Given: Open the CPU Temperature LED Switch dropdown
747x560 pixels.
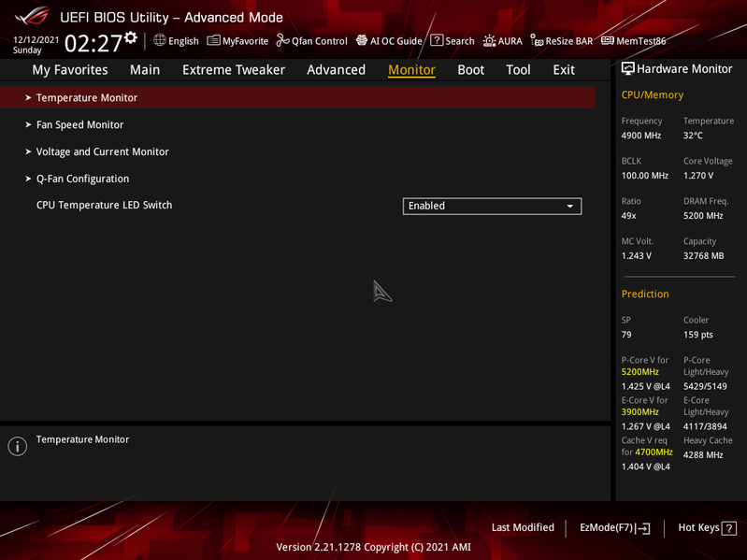Looking at the screenshot, I should 492,207.
